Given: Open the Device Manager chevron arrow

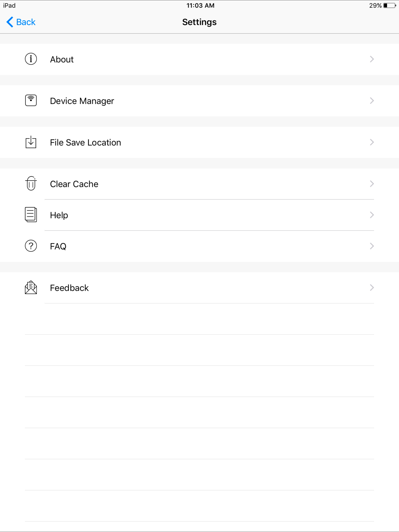Looking at the screenshot, I should [x=372, y=101].
